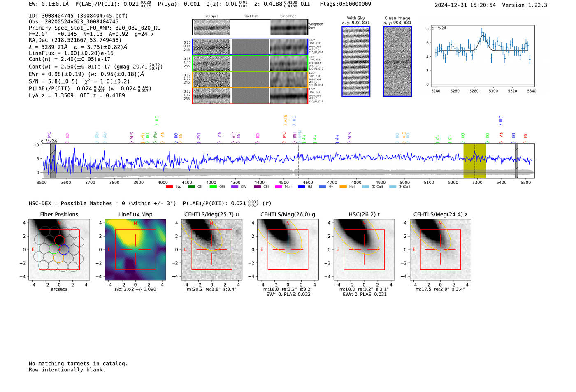The width and height of the screenshot is (576, 392).
Task: Click the 'Row intentionally blank.' text
Action: [x=67, y=370]
